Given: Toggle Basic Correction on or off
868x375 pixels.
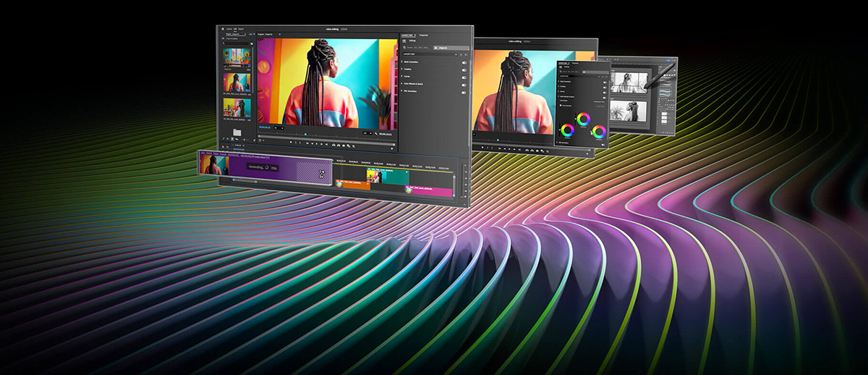Looking at the screenshot, I should click(x=464, y=62).
